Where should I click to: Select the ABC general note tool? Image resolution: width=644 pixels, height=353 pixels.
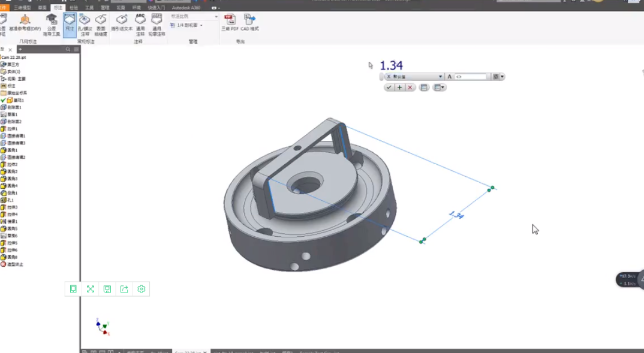(140, 25)
